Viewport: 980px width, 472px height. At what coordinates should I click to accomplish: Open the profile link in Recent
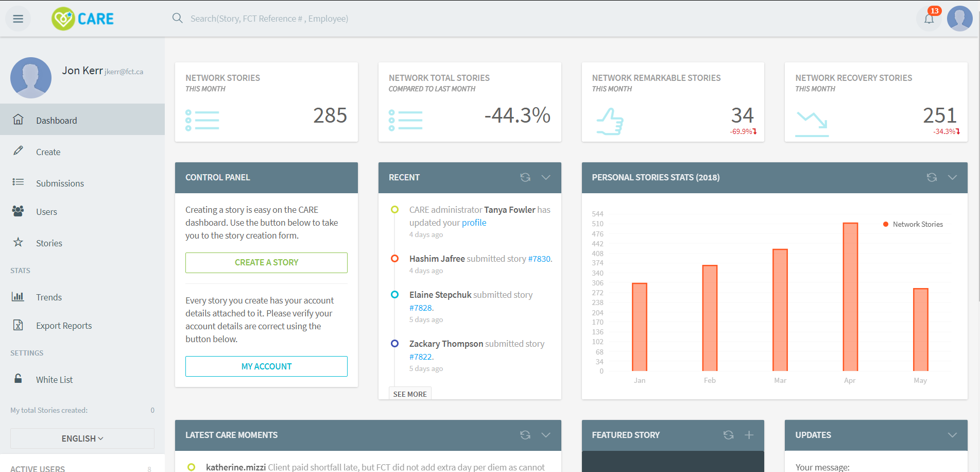click(474, 223)
